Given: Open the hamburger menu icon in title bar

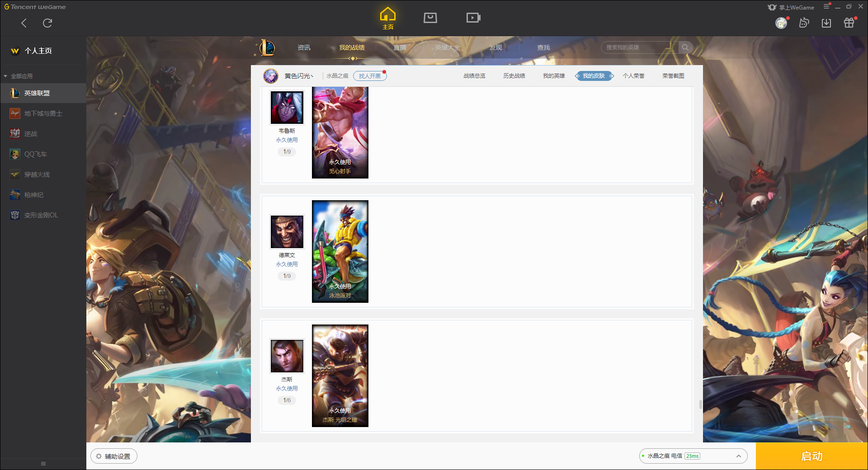Looking at the screenshot, I should click(x=826, y=6).
